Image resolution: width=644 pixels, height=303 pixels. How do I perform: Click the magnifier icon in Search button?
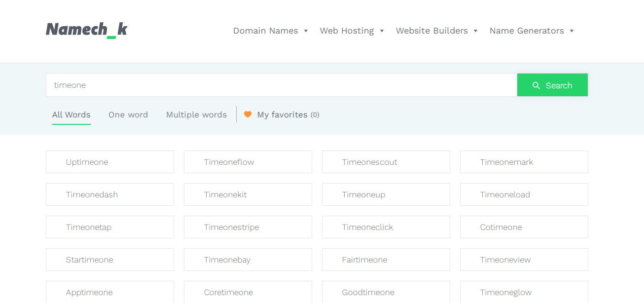[536, 85]
